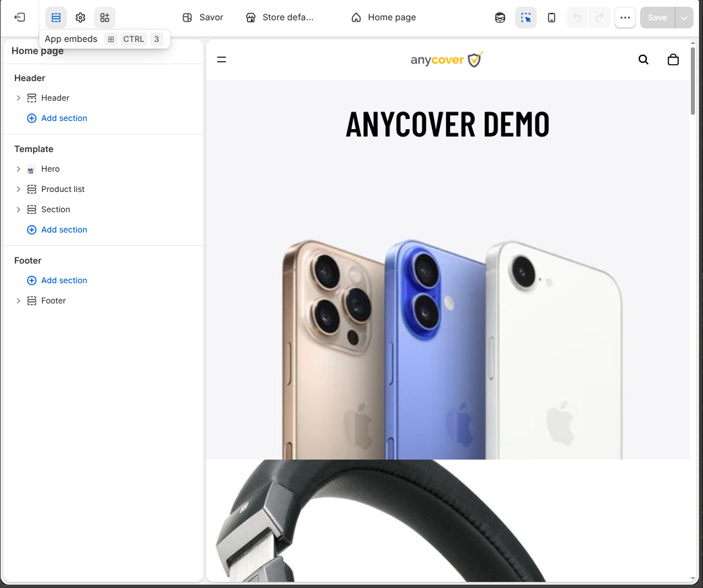Open the Home page template selector
Viewport: 703px width, 588px height.
coord(383,18)
